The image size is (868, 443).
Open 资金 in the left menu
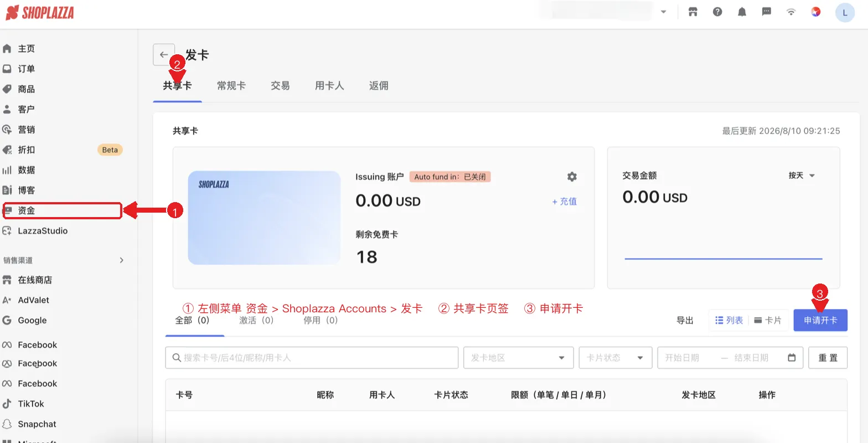[x=62, y=210]
